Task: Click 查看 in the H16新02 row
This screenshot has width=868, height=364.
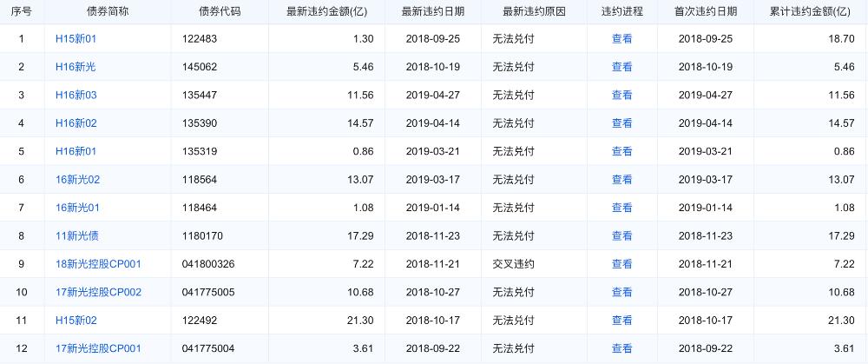Action: (621, 123)
